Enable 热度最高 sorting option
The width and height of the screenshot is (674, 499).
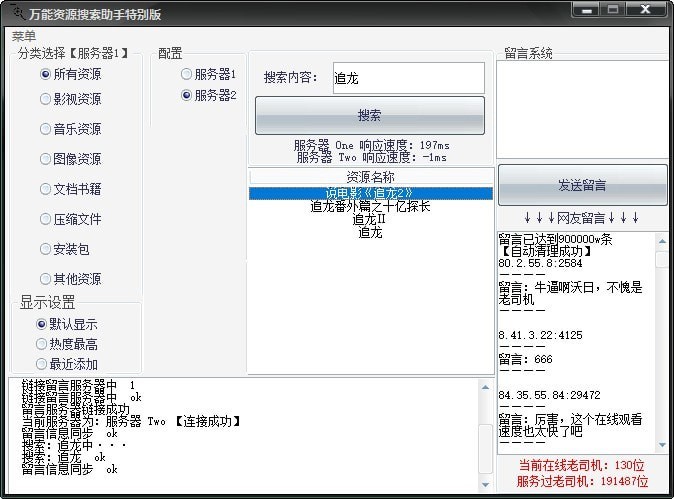point(67,344)
